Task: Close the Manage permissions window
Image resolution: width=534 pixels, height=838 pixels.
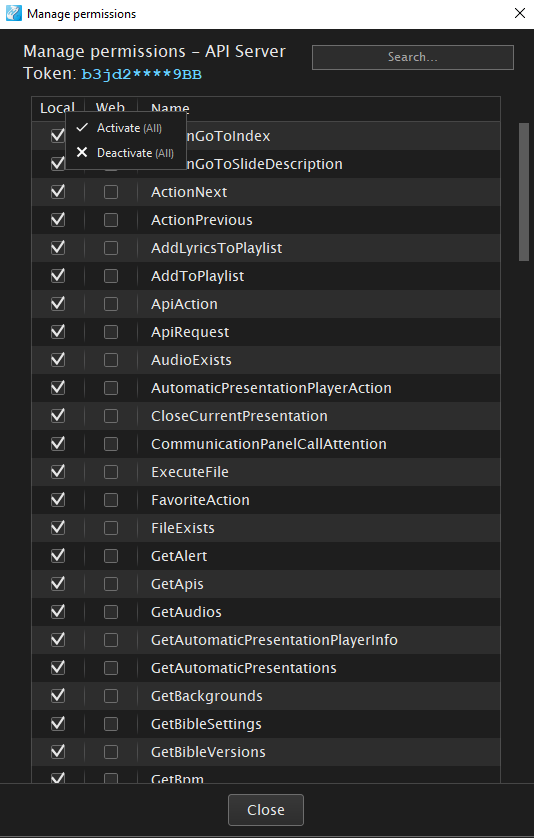Action: point(520,13)
